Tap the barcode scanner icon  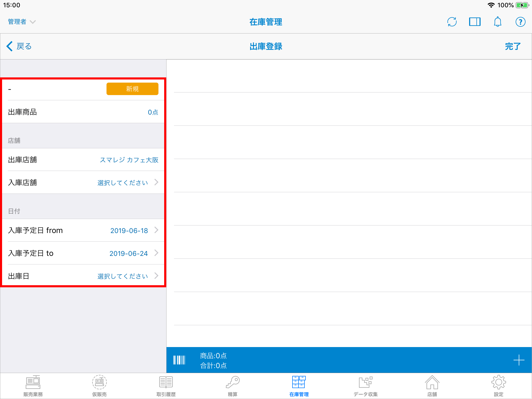(x=179, y=360)
